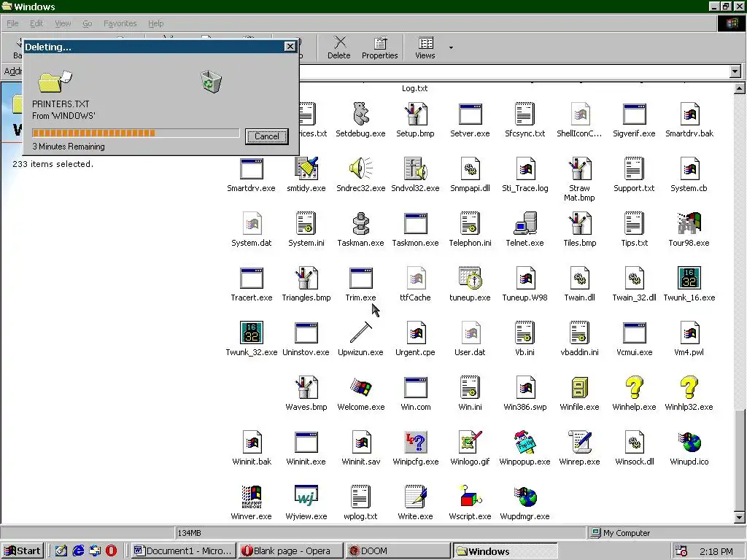Open the Address bar dropdown

tap(735, 71)
